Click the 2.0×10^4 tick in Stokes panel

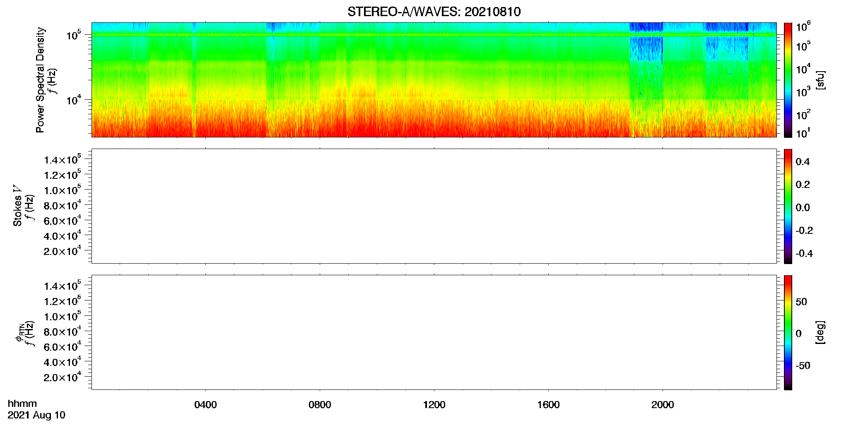tap(63, 251)
